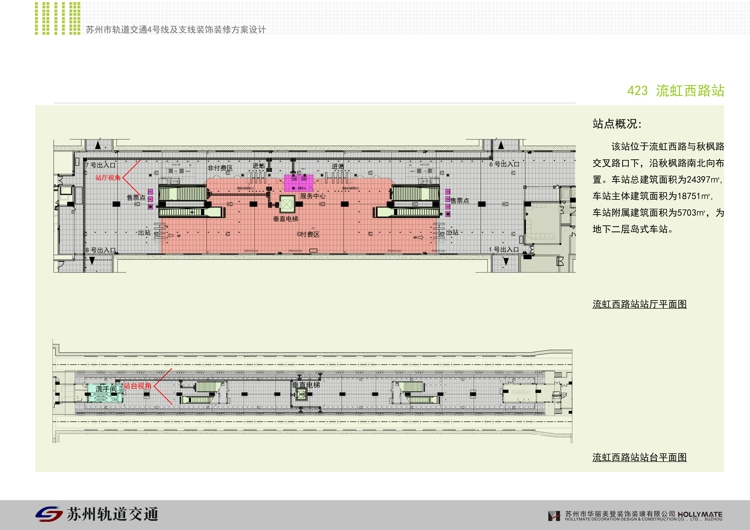
Task: Click the left 出站 label
Action: click(144, 232)
